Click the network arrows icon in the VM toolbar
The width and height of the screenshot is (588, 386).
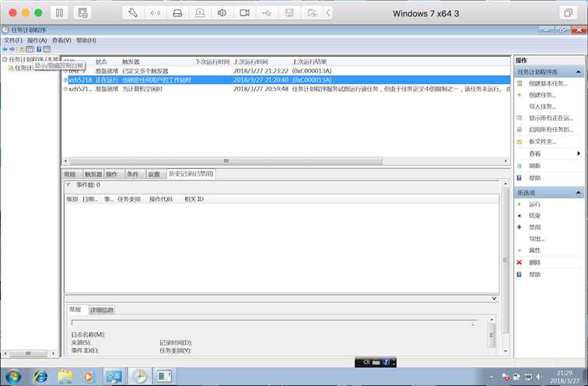click(x=156, y=13)
